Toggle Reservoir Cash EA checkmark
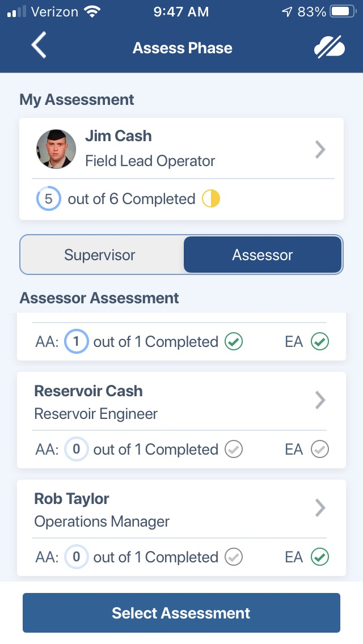 pos(320,450)
